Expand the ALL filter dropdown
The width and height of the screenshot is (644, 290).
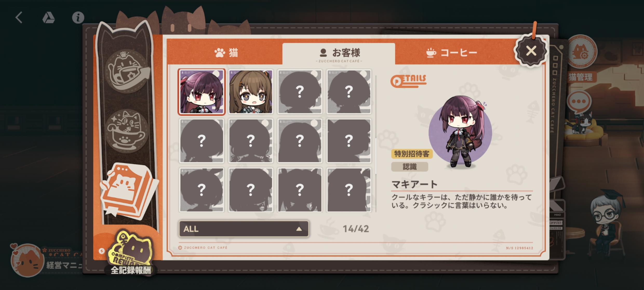tap(244, 229)
